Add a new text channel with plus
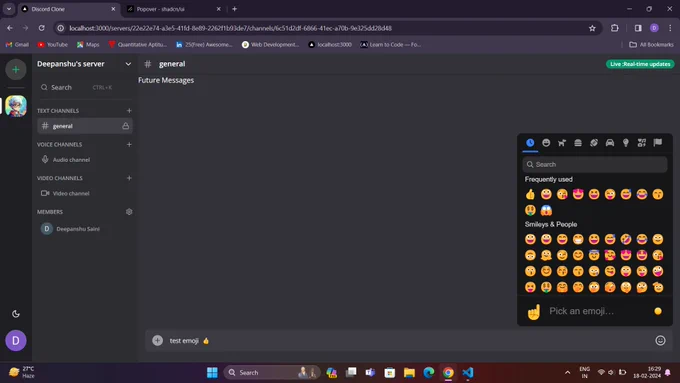 click(129, 111)
